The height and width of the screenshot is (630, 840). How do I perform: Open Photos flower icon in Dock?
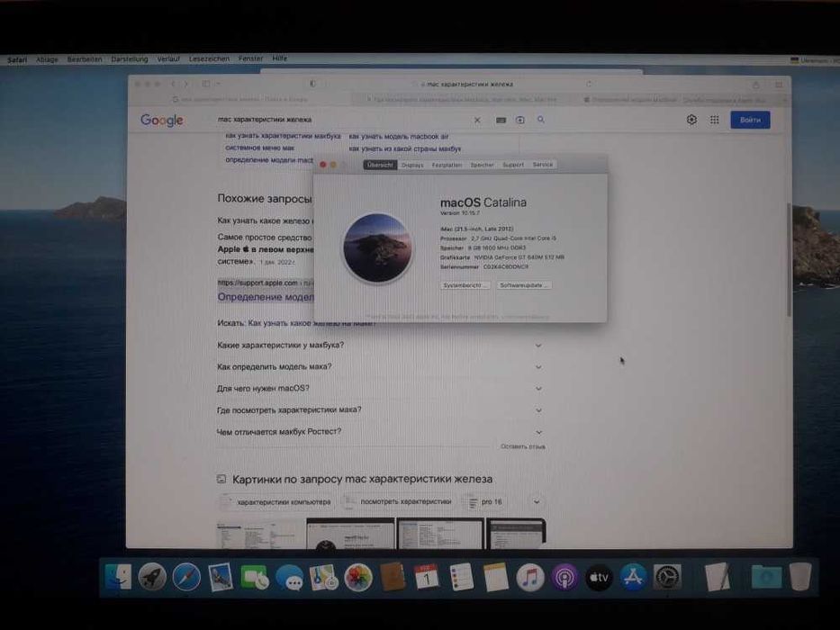click(357, 578)
